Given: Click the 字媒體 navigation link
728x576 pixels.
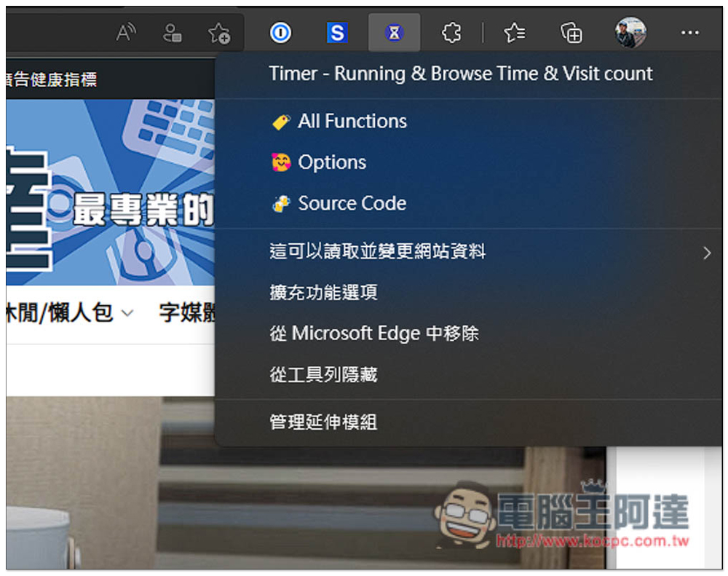Looking at the screenshot, I should point(186,312).
